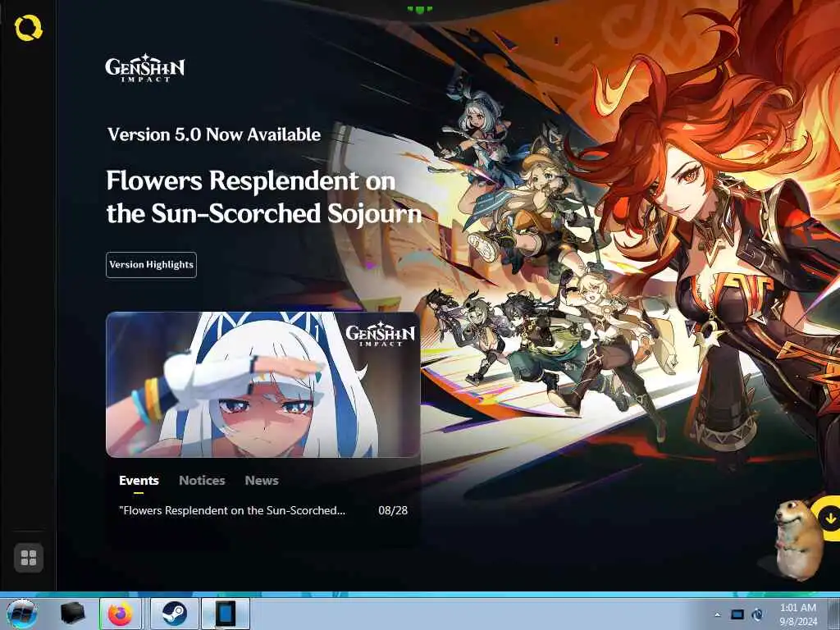Open Version Highlights
Image resolution: width=840 pixels, height=630 pixels.
coord(151,265)
